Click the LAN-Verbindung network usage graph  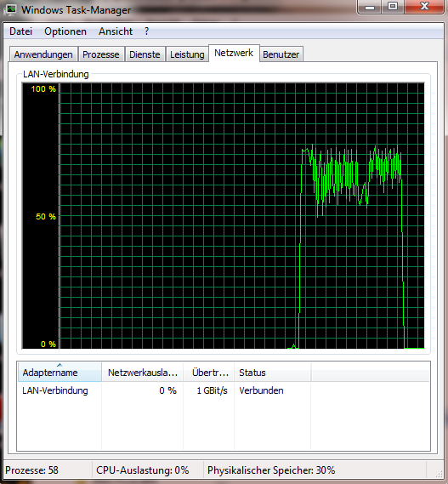[x=223, y=216]
